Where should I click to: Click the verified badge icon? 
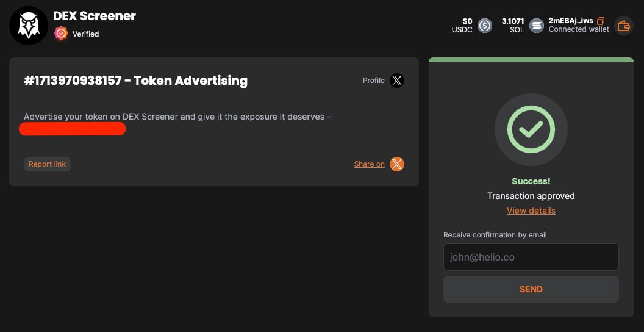pyautogui.click(x=61, y=34)
